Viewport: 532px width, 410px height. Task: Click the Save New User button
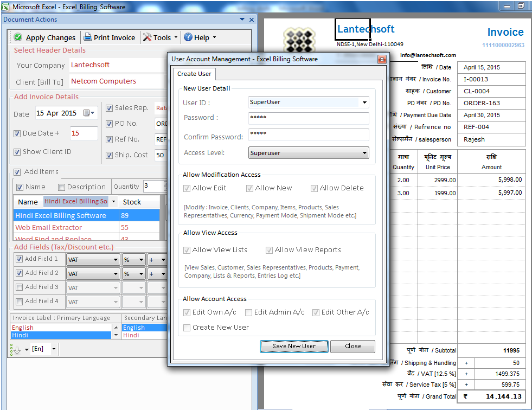(294, 346)
